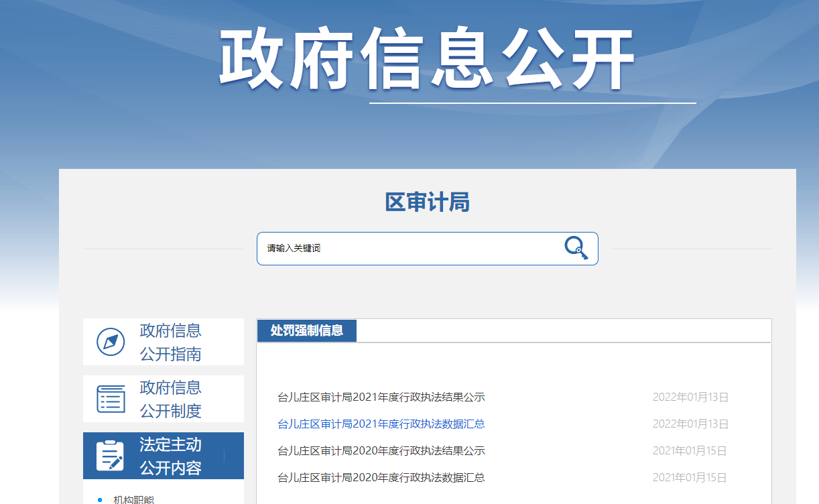Open 台儿庄区审计局2021年度行政执法数据汇总
The height and width of the screenshot is (504, 819).
click(x=381, y=424)
